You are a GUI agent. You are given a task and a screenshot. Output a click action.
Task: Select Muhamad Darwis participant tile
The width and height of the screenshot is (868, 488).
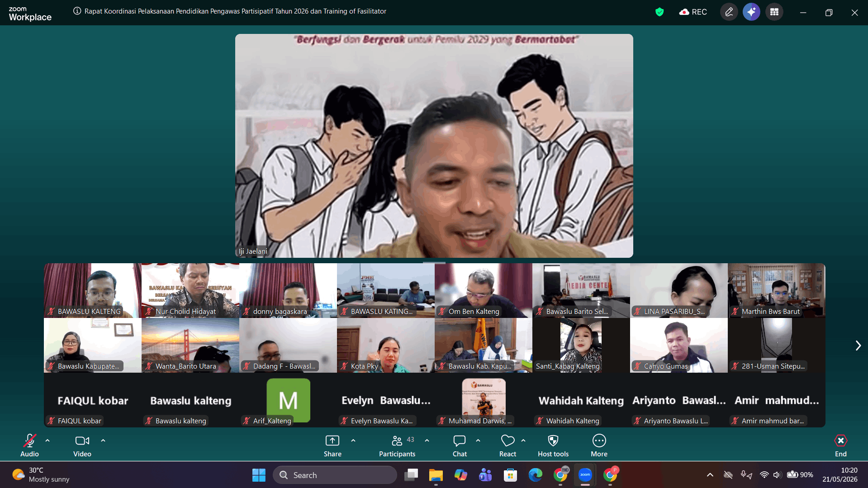(x=484, y=400)
